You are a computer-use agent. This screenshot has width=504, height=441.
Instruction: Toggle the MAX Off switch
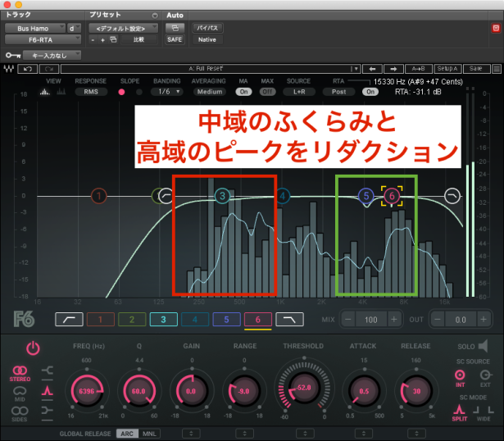pos(267,92)
